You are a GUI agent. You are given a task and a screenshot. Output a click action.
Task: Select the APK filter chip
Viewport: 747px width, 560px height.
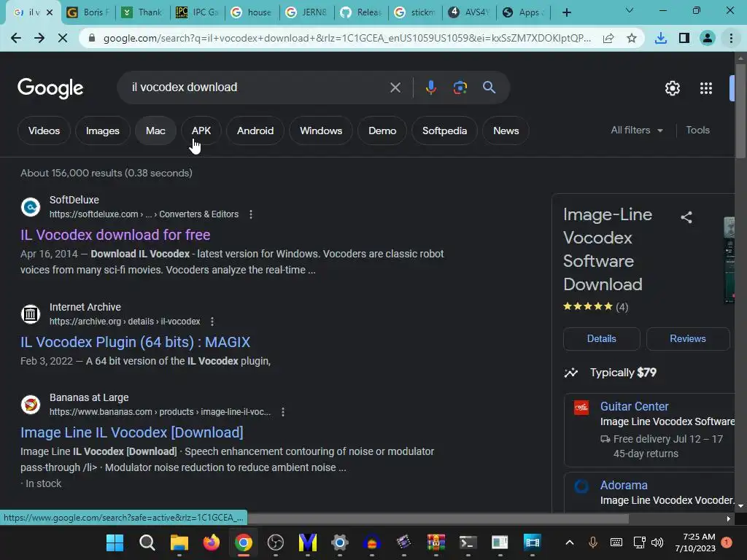(x=201, y=131)
